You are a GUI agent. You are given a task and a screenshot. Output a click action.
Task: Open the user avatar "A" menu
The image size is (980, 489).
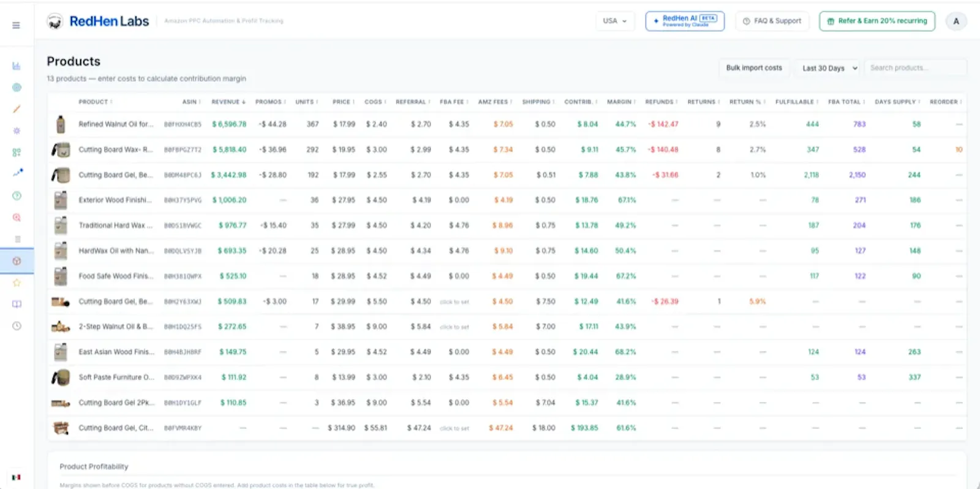(x=956, y=21)
